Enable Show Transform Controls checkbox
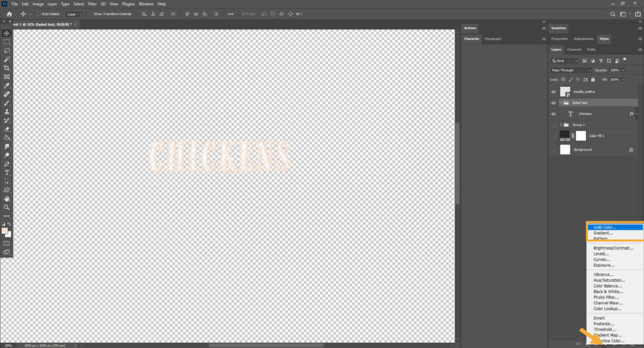Screen dimensions: 644x348 [x=90, y=14]
